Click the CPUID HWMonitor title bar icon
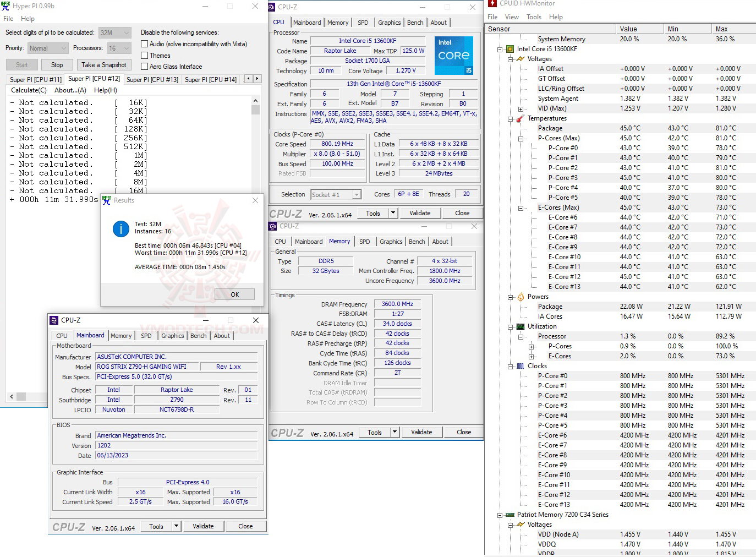The height and width of the screenshot is (557, 756). [492, 3]
